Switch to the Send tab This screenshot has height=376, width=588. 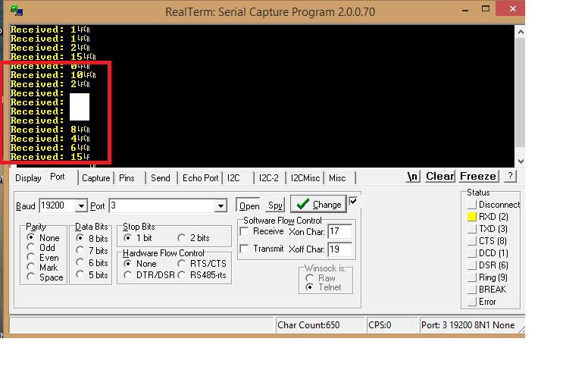[x=161, y=178]
